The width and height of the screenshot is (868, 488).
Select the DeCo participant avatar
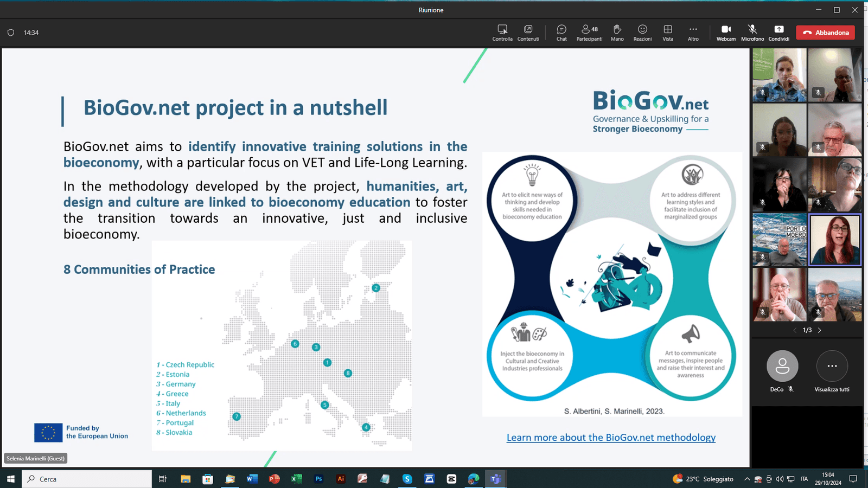pos(782,366)
